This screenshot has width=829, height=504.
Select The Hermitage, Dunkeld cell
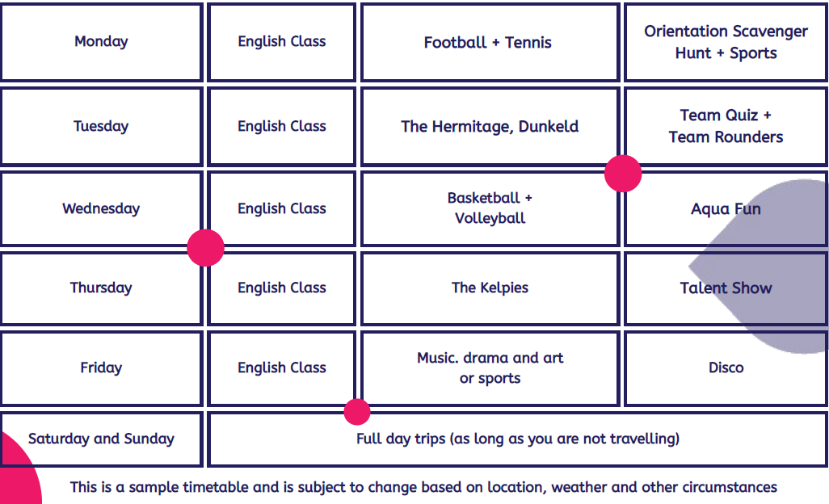coord(490,126)
